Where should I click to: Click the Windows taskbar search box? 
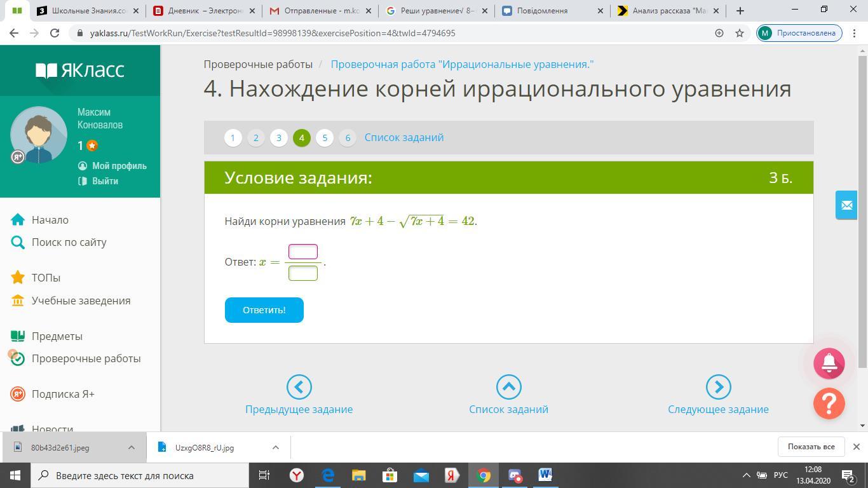click(140, 475)
